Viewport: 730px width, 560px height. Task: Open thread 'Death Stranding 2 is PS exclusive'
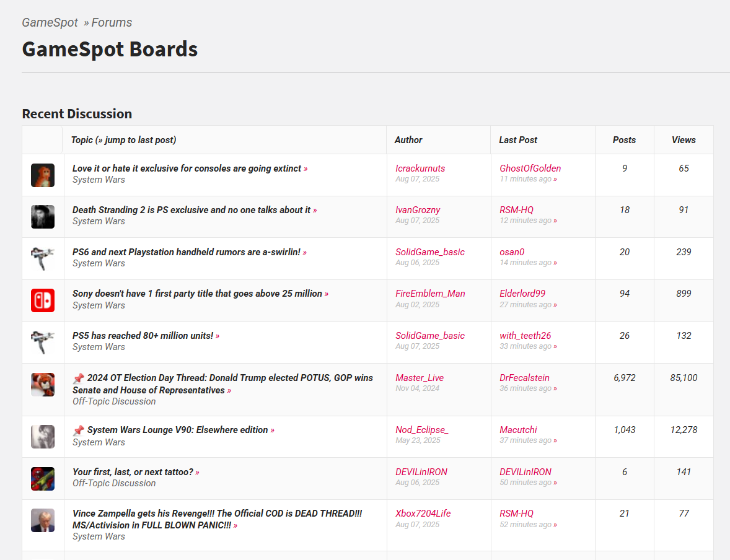click(x=191, y=210)
